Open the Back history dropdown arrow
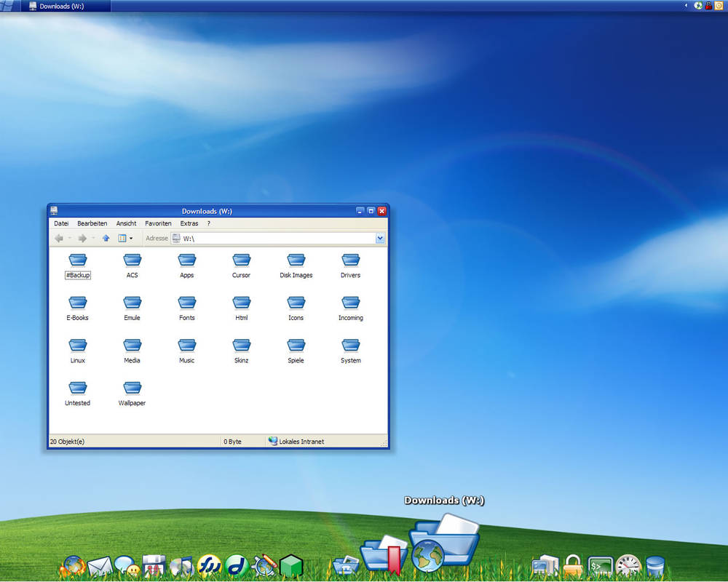This screenshot has width=728, height=582. [x=70, y=239]
